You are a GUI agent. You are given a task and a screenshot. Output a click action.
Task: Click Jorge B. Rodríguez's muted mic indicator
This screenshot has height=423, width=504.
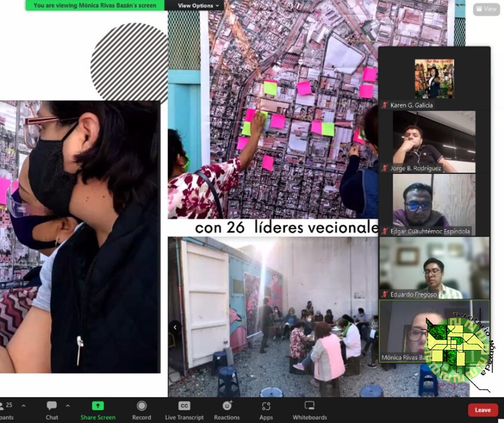tap(384, 169)
